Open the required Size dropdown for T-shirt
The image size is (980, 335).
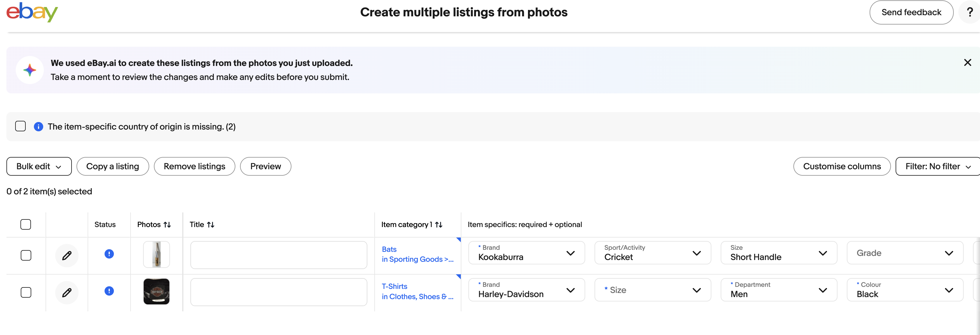pos(652,290)
